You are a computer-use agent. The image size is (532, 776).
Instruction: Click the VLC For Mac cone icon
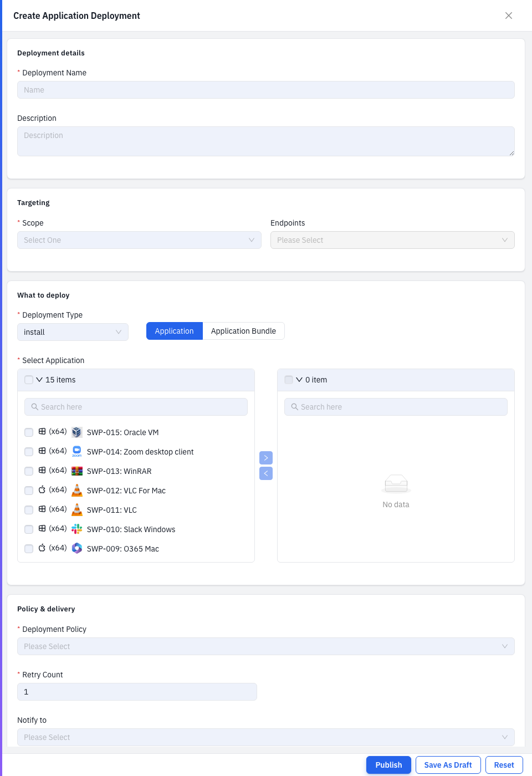tap(77, 491)
